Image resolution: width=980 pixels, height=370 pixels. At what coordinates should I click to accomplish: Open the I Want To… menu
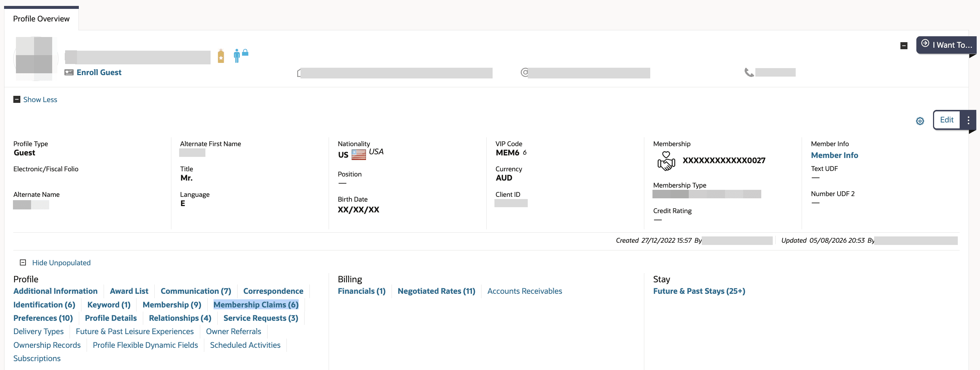coord(946,45)
